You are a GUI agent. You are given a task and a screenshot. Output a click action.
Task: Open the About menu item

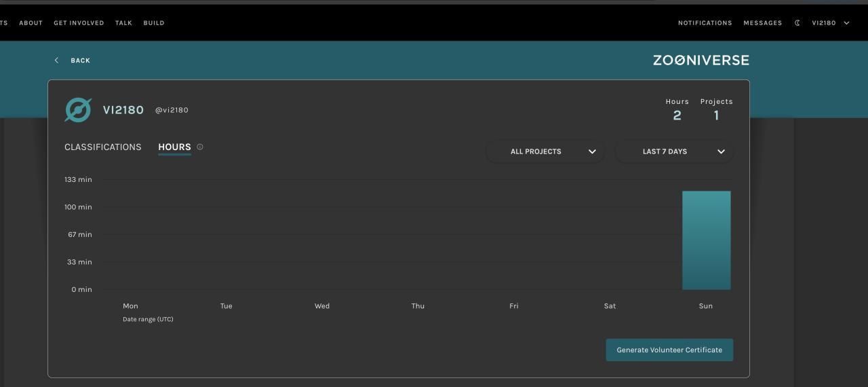point(31,23)
